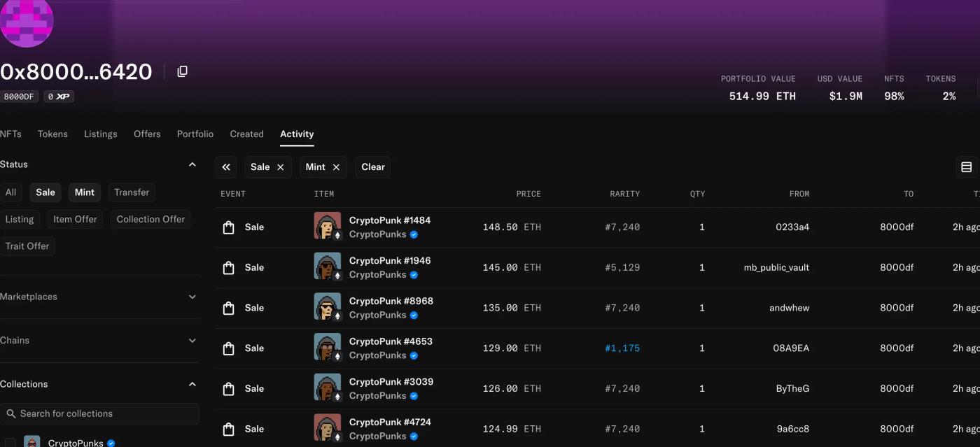Open the mb_public_vault seller link

pyautogui.click(x=776, y=267)
